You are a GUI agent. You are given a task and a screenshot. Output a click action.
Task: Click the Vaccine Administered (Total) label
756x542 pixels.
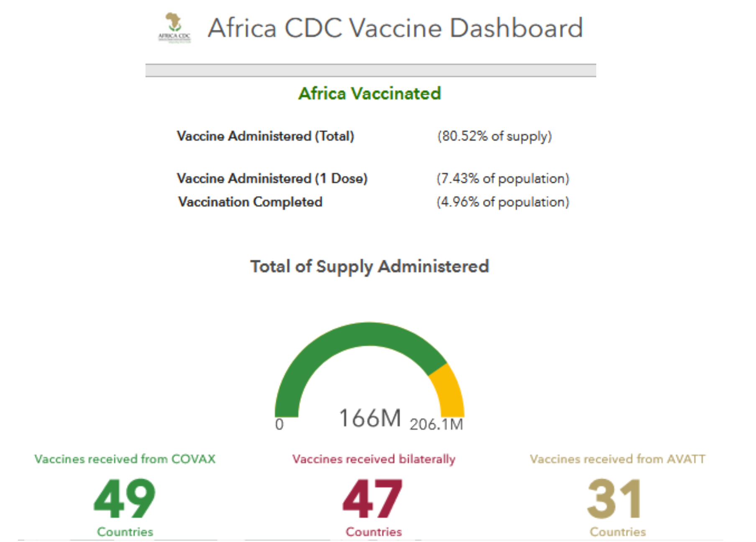tap(266, 136)
